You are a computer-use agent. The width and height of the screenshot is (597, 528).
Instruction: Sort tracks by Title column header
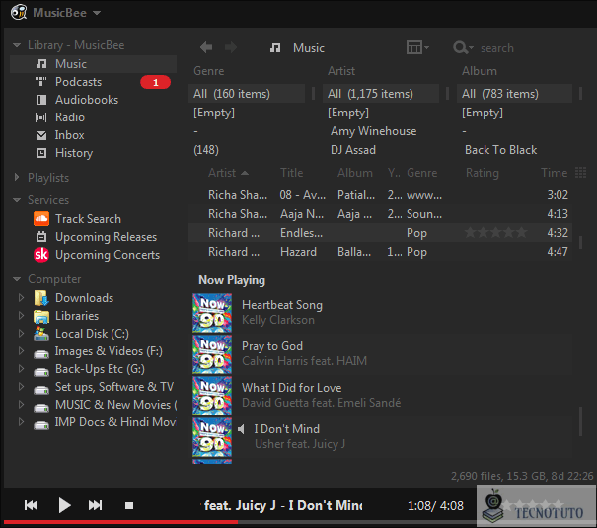click(x=292, y=173)
